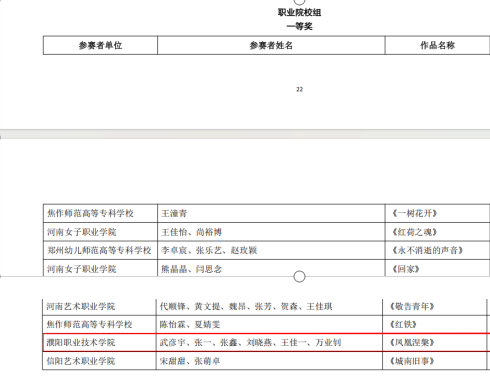Click the 信阳艺术职业学院 cell

(99, 361)
